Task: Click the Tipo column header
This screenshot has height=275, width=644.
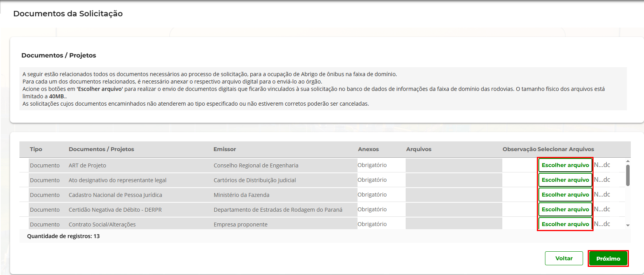Action: pyautogui.click(x=36, y=149)
